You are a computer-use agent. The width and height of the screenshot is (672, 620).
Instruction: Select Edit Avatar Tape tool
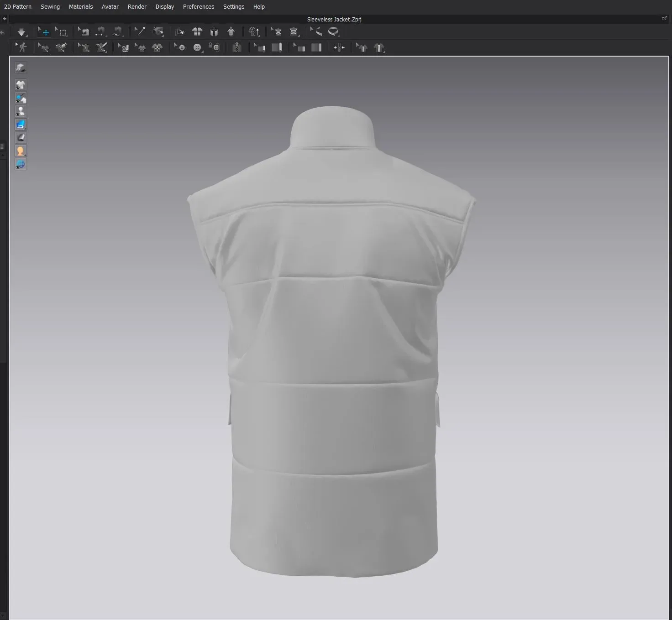pyautogui.click(x=276, y=32)
